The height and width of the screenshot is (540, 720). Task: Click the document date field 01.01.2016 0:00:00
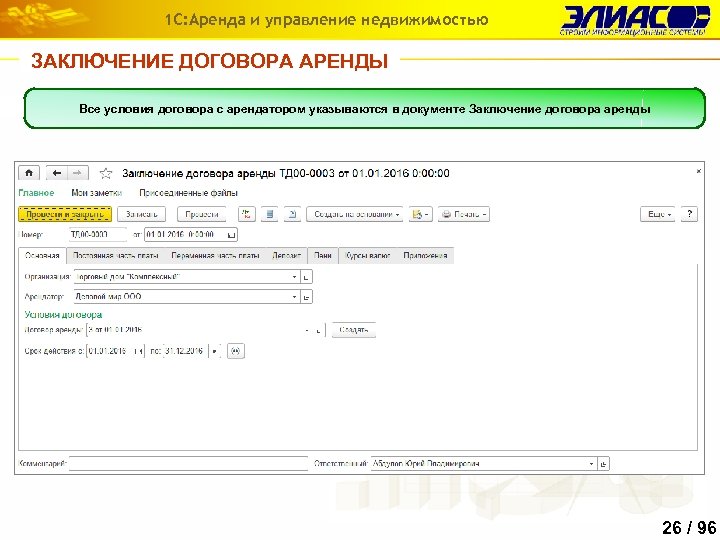(x=186, y=235)
